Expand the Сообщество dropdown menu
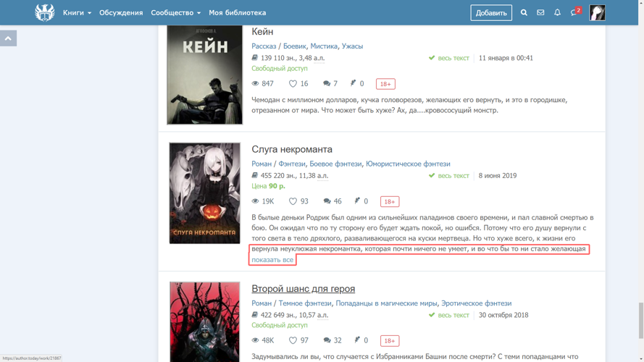Screen dimensions: 644x362 (176, 13)
